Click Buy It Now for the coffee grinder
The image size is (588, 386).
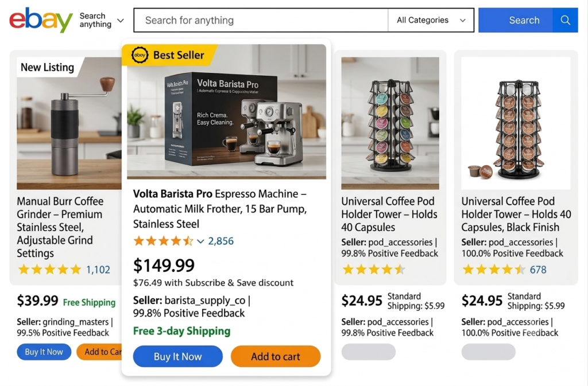pyautogui.click(x=44, y=352)
